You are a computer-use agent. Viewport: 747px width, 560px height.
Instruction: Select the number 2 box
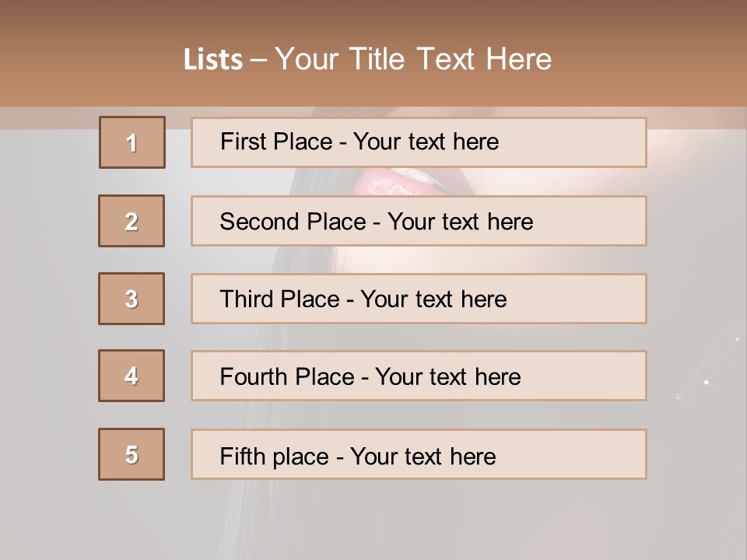[132, 221]
